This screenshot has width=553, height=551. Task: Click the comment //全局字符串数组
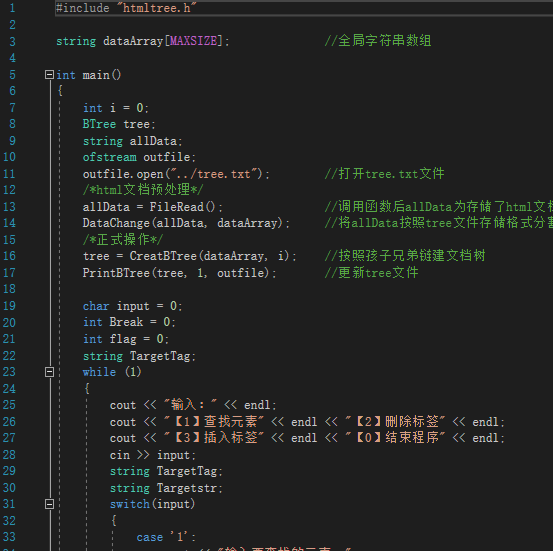click(x=378, y=41)
